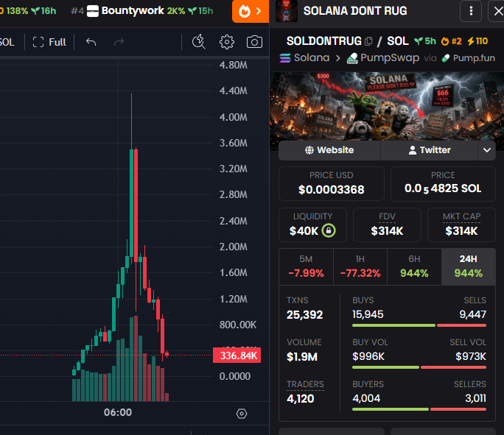The height and width of the screenshot is (435, 504).
Task: Undo last chart action
Action: [x=91, y=42]
